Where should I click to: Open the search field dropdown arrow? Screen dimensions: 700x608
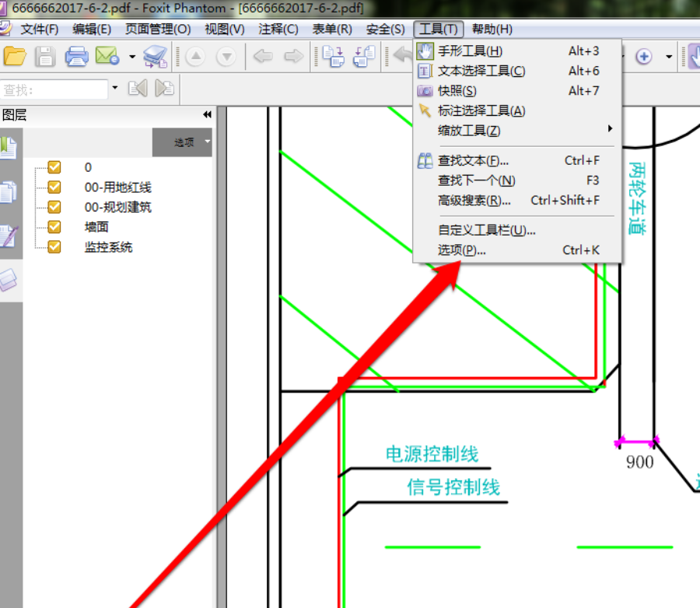115,88
